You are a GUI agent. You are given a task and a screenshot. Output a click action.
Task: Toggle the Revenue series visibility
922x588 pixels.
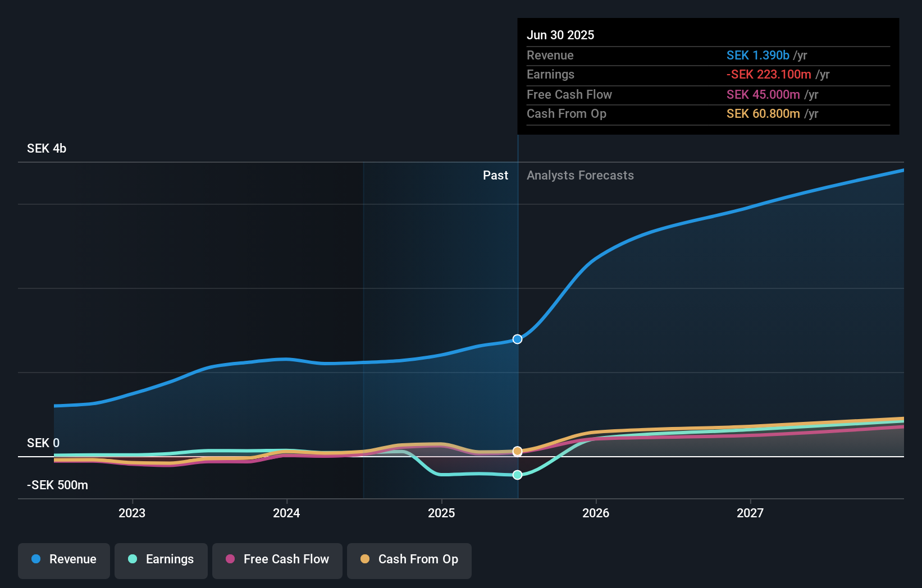click(x=63, y=559)
